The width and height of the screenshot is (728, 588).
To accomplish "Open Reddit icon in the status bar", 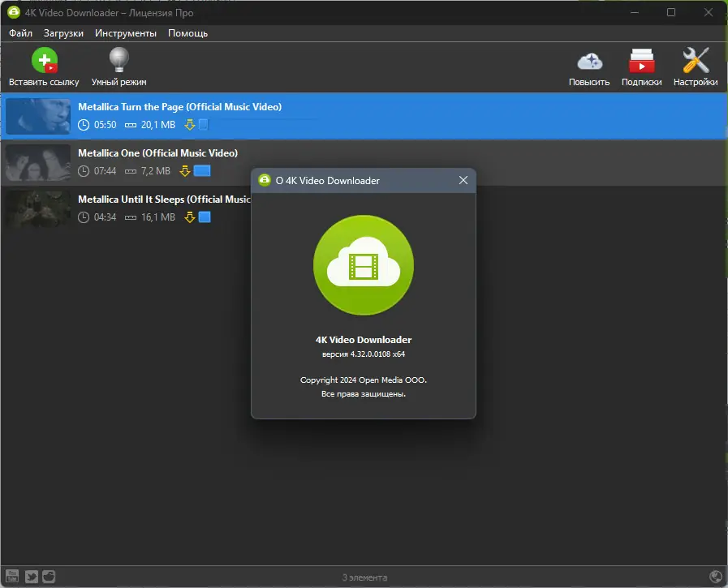I will coord(49,577).
